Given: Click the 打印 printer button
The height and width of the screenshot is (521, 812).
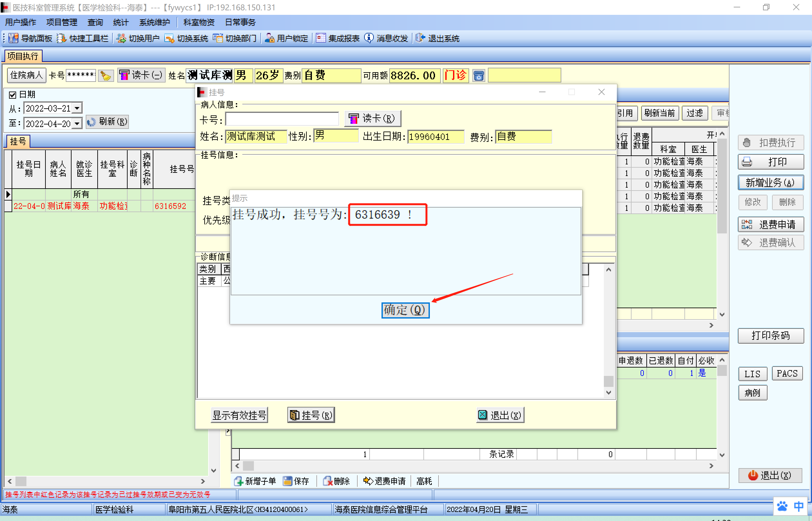Looking at the screenshot, I should click(x=770, y=162).
